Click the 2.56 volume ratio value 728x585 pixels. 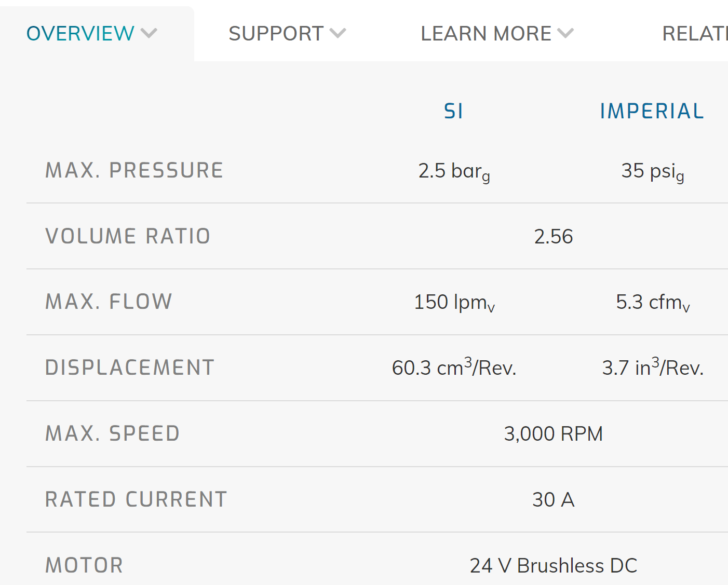pos(554,237)
